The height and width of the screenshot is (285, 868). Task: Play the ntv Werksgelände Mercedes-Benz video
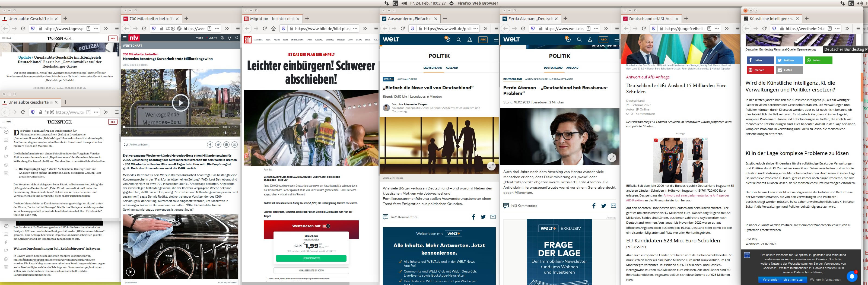point(181,103)
